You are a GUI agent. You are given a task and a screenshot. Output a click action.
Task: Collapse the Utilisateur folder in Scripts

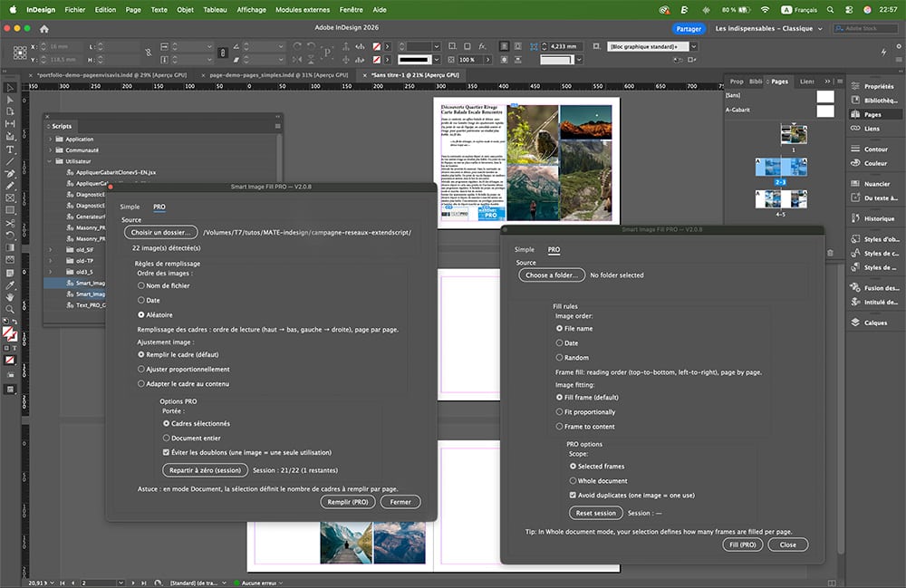[x=51, y=161]
